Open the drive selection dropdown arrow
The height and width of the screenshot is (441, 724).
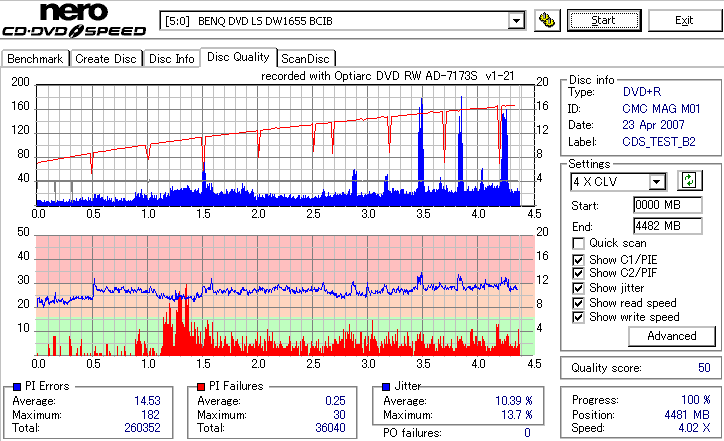pos(516,21)
